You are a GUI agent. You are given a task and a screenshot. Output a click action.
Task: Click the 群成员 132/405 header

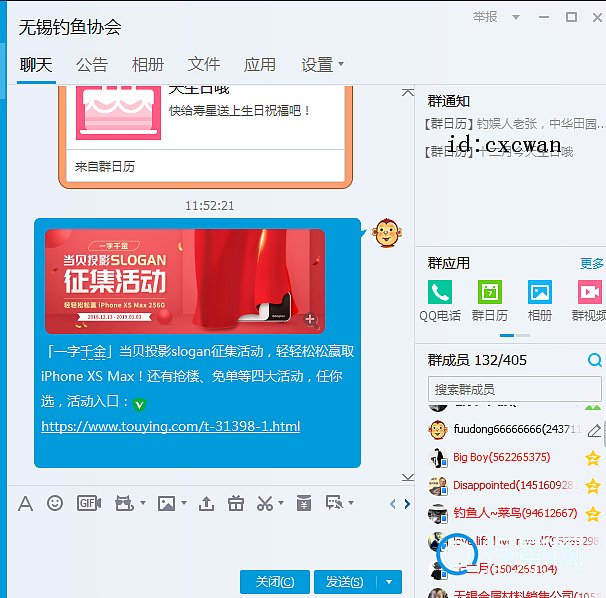point(477,360)
